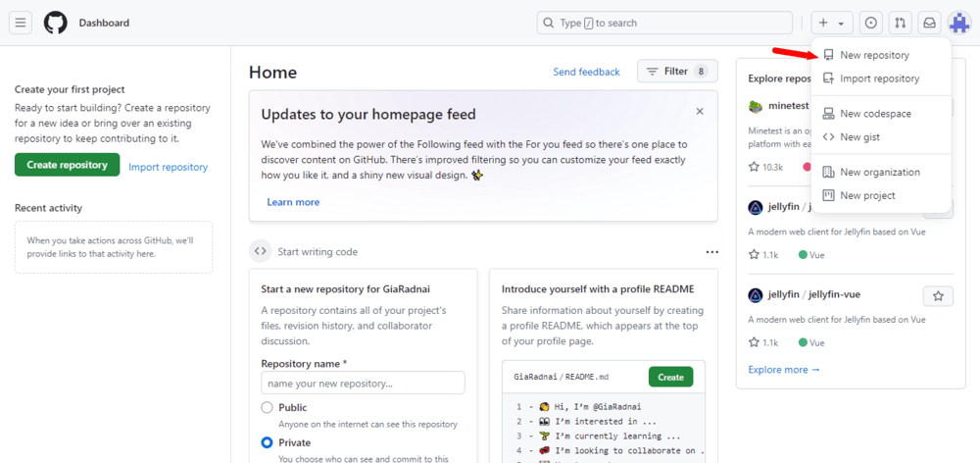
Task: Open the Issues icon in header
Action: pyautogui.click(x=871, y=23)
